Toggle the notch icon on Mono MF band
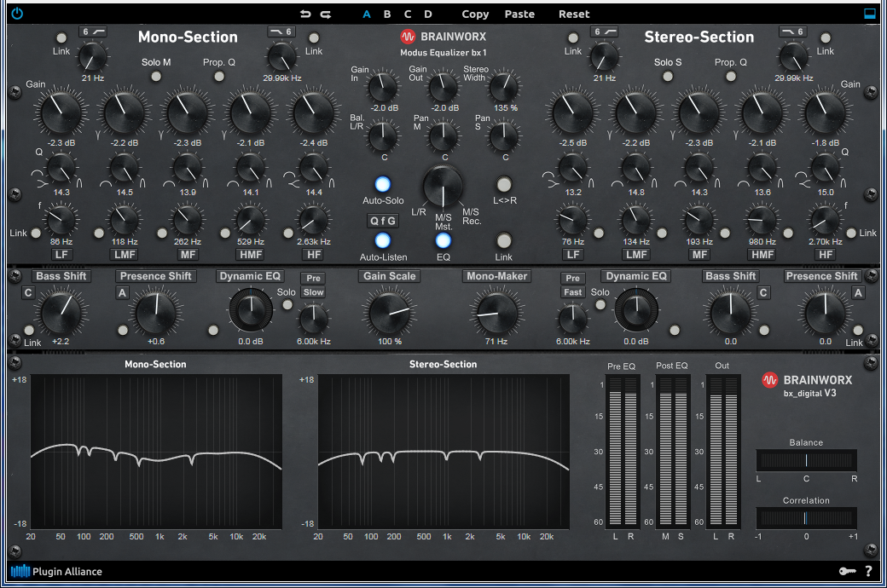The image size is (887, 588). click(161, 135)
